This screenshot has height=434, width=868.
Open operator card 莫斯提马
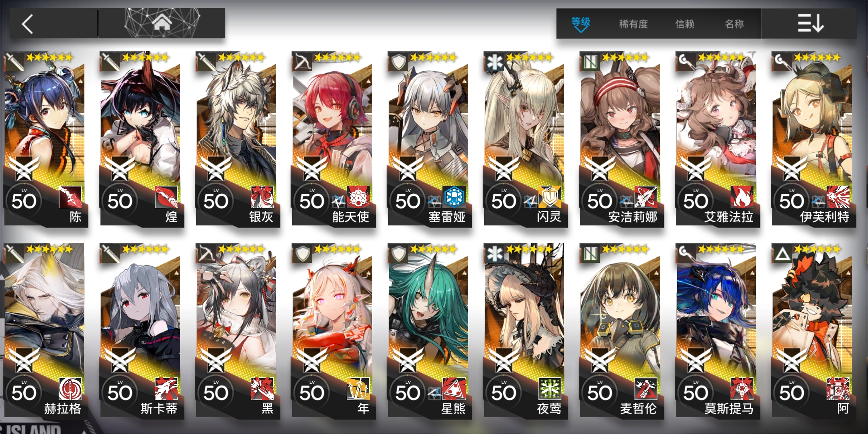pos(717,330)
